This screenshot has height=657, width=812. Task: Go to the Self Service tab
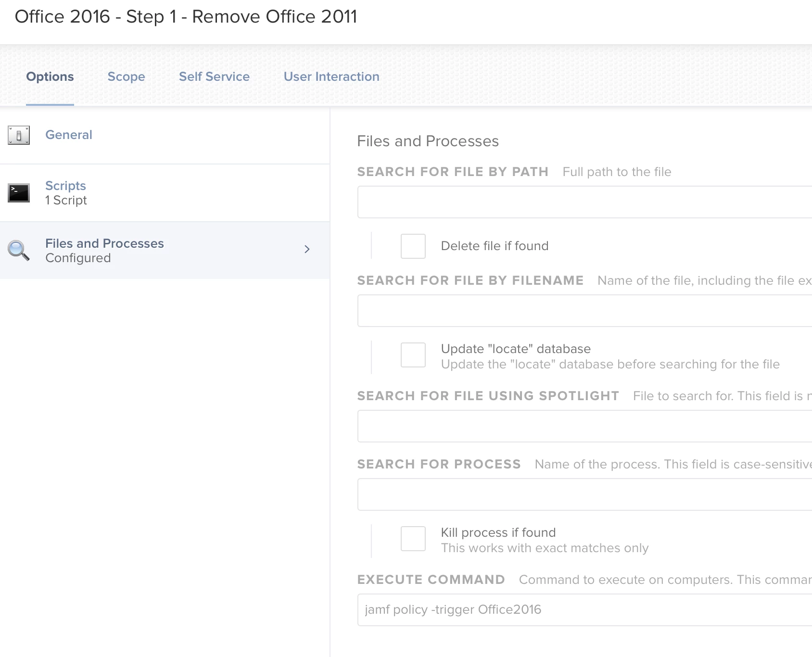(214, 76)
